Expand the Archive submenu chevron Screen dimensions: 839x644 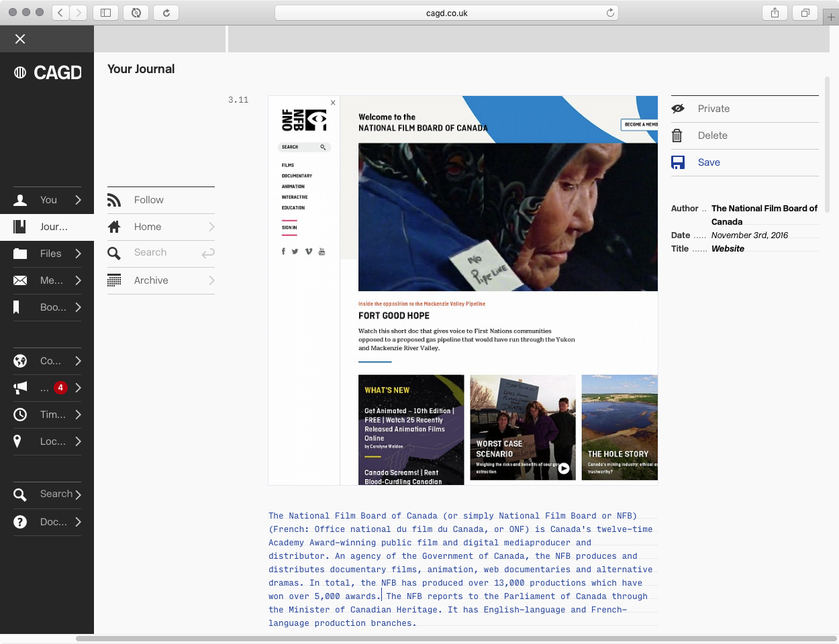211,280
